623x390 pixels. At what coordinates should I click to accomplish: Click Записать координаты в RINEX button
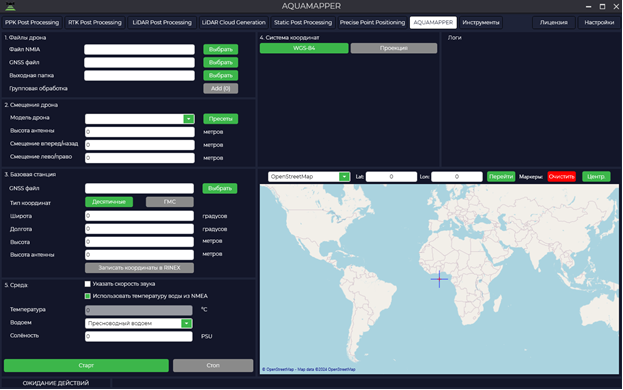pos(139,268)
